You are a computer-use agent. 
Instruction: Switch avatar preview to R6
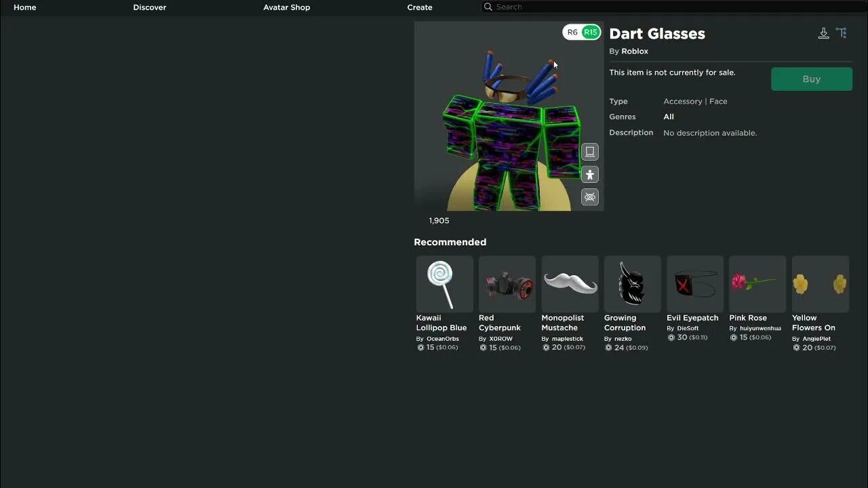(x=572, y=33)
